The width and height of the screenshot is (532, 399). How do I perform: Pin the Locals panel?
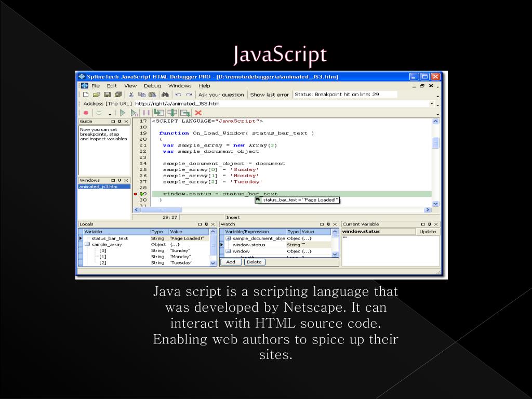click(x=206, y=224)
